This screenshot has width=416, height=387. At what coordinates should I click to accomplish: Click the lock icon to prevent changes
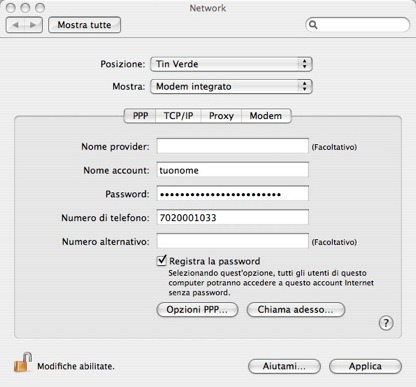click(x=23, y=362)
